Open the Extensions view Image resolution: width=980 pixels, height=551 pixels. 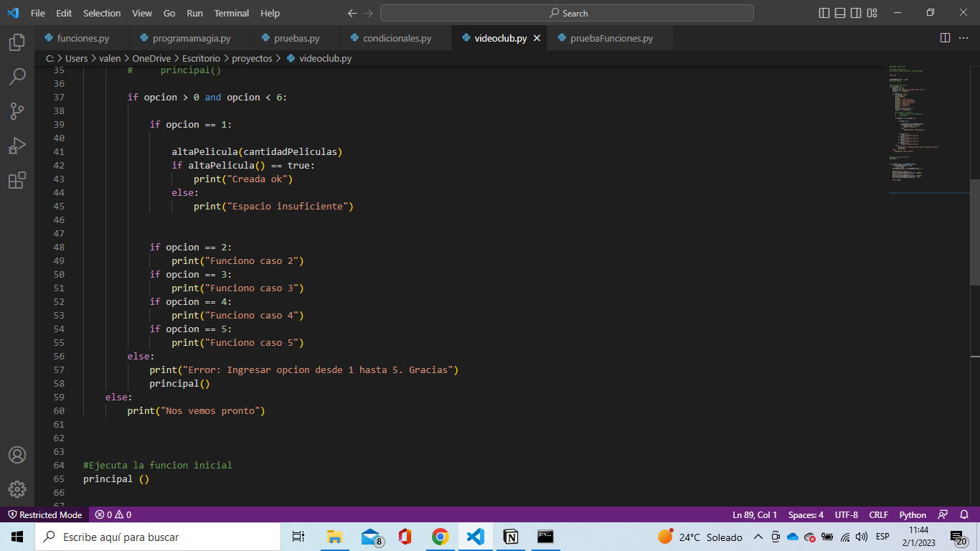tap(17, 180)
